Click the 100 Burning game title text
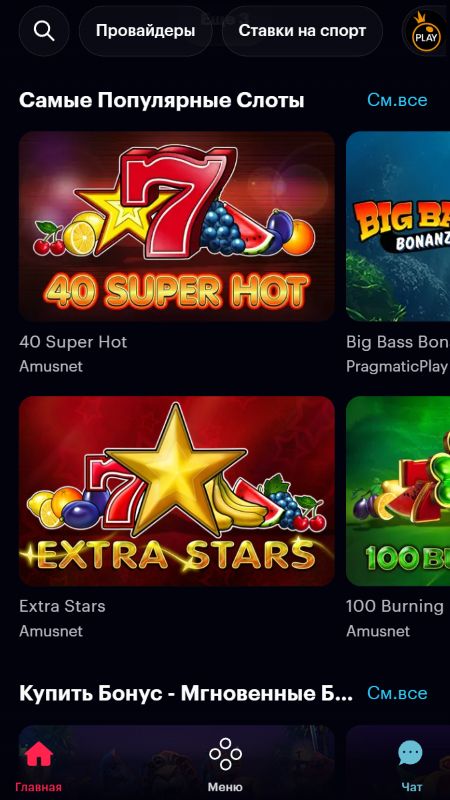This screenshot has height=800, width=450. point(395,606)
